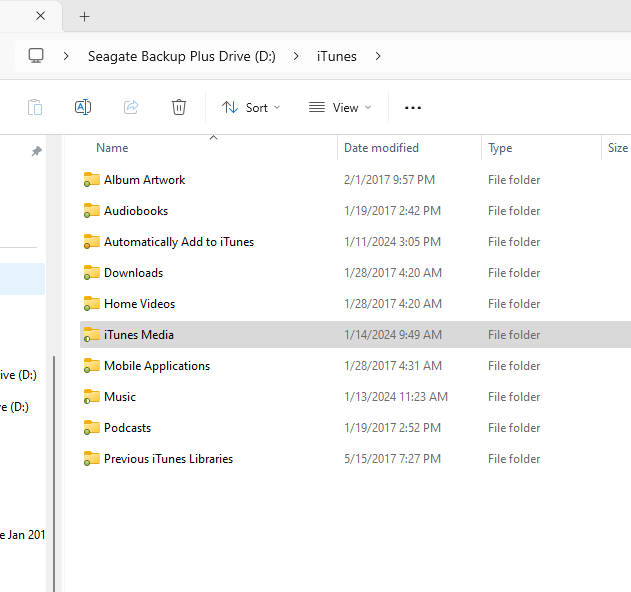Select Previous iTunes Libraries folder name
Image resolution: width=631 pixels, height=592 pixels.
pos(168,458)
